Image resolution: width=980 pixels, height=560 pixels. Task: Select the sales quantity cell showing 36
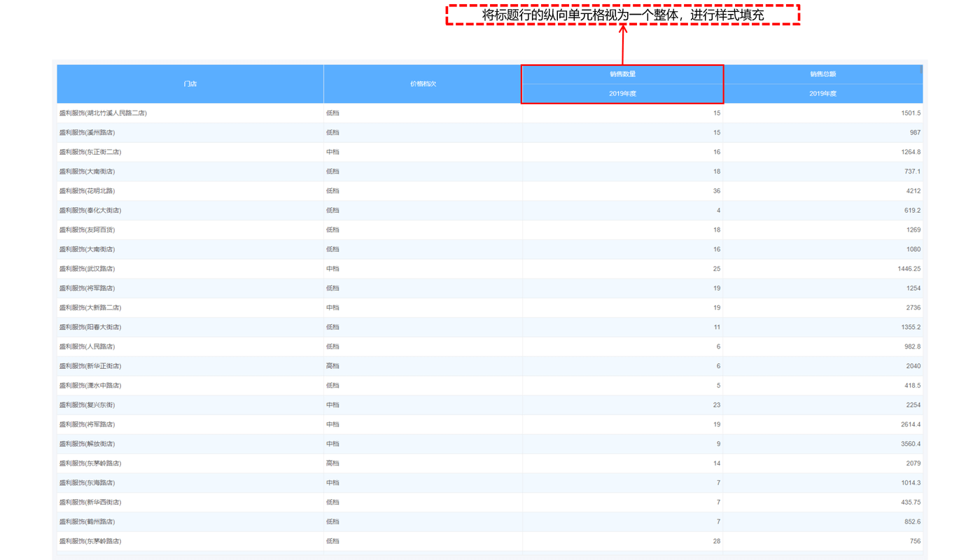click(x=716, y=191)
